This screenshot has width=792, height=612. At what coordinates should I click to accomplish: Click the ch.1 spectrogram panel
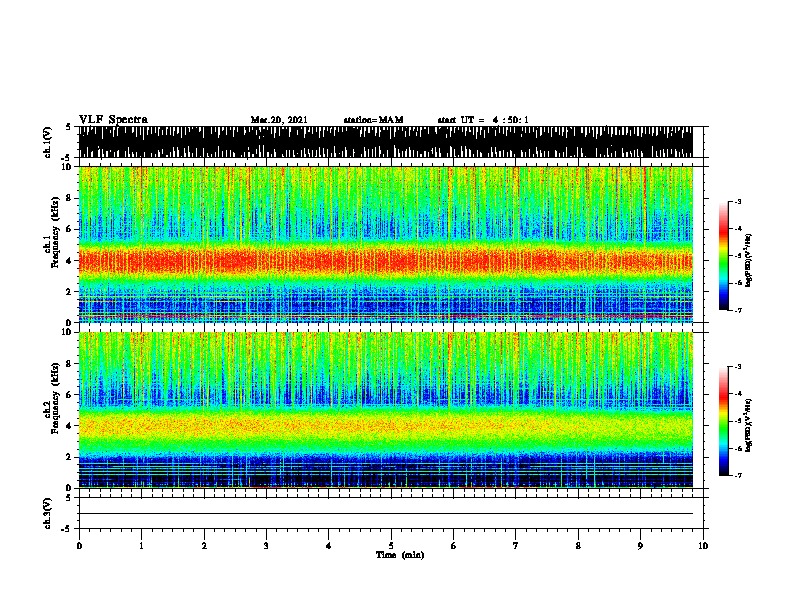[x=386, y=244]
